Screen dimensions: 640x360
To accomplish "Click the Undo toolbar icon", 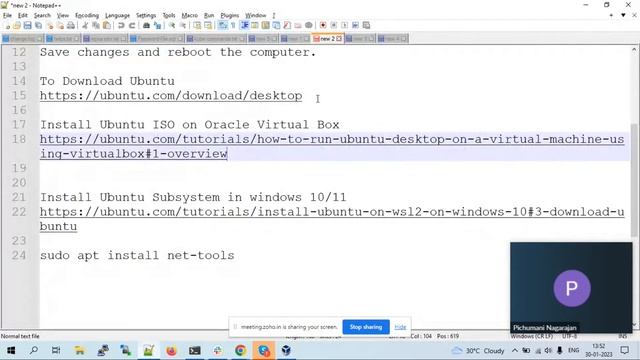I will 121,25.
